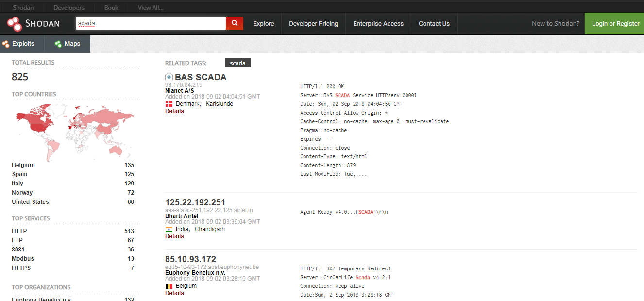
Task: Open Details for BAS SCADA result
Action: [174, 111]
